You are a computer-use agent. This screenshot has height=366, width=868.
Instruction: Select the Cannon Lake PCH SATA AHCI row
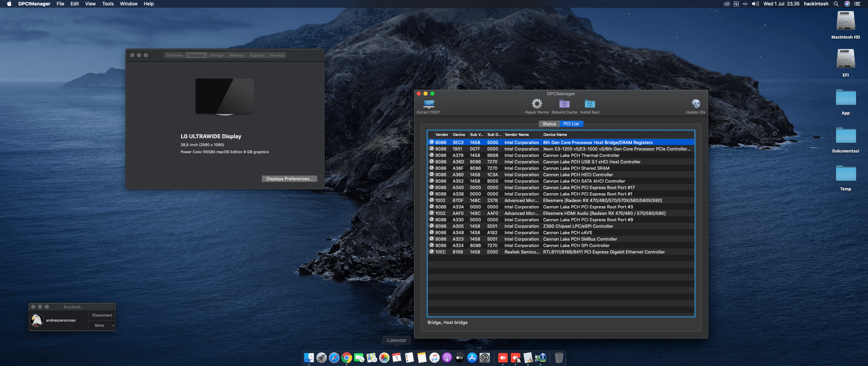[x=561, y=181]
